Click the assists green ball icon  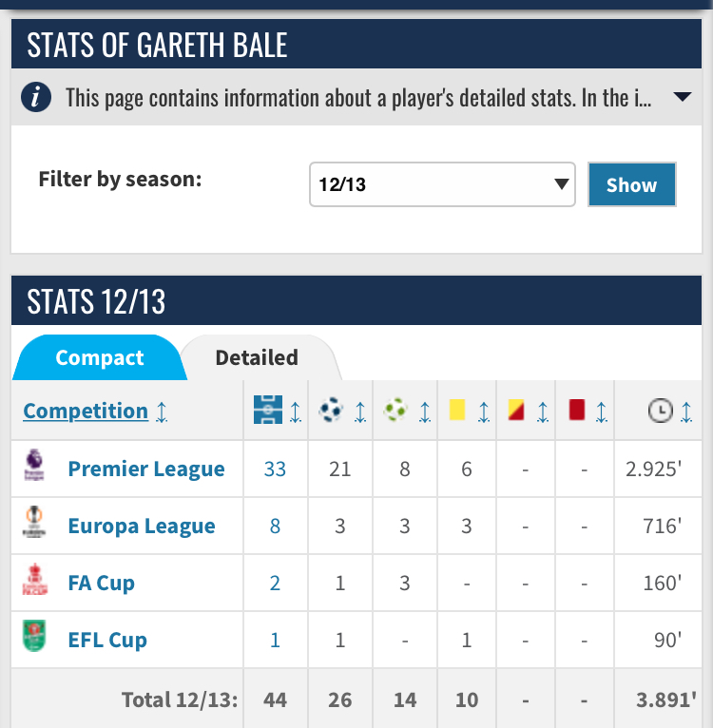[x=395, y=411]
